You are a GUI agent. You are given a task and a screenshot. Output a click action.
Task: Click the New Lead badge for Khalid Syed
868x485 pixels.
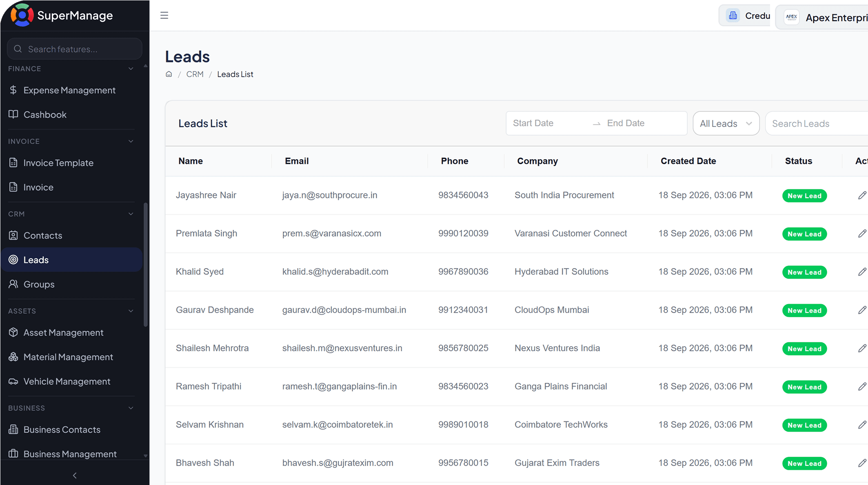pos(804,272)
